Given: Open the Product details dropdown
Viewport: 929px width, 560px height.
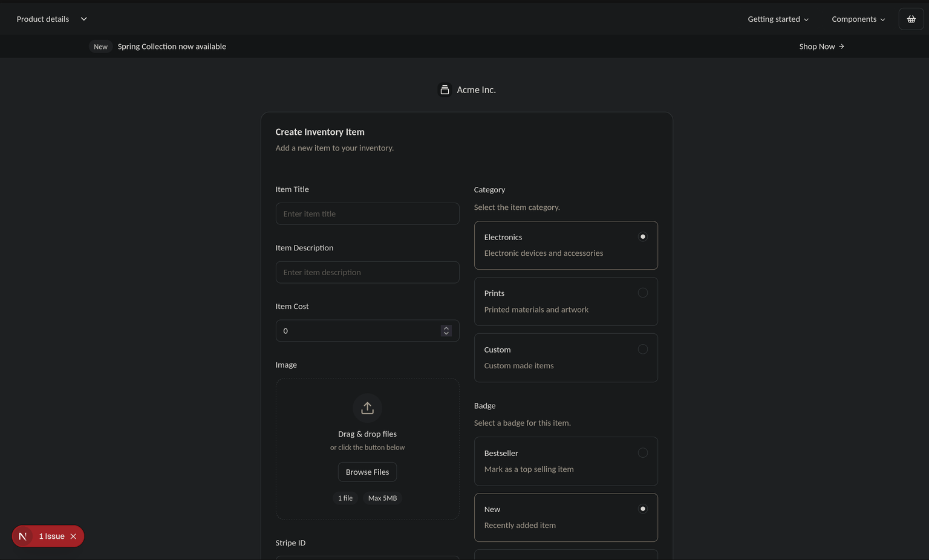Looking at the screenshot, I should 51,19.
